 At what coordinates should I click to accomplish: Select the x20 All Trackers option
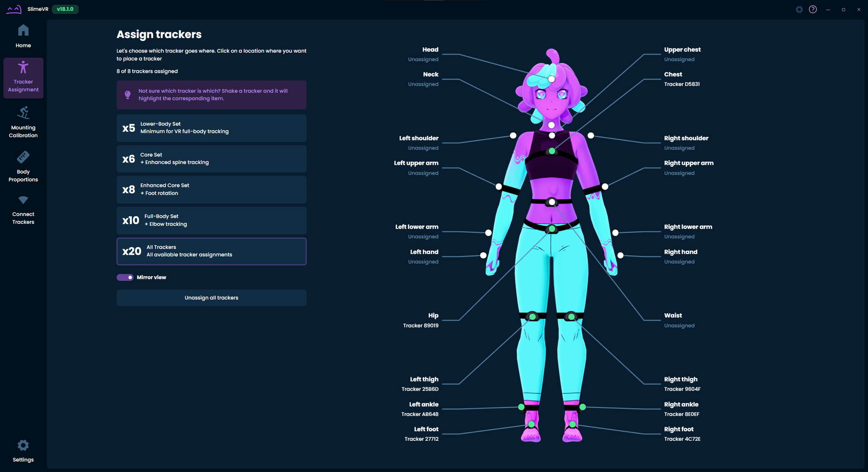(211, 251)
